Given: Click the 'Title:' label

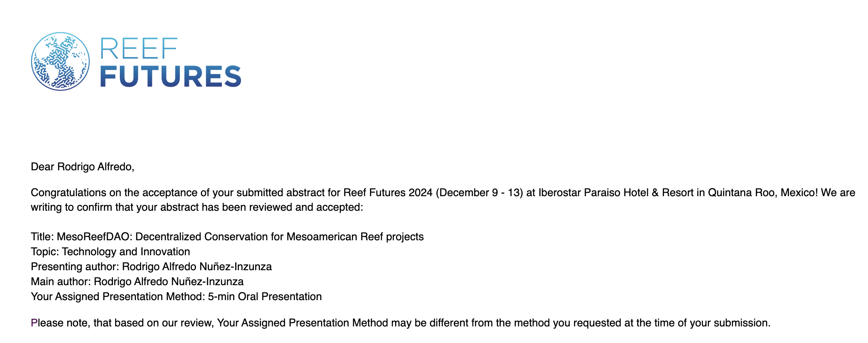Looking at the screenshot, I should pyautogui.click(x=42, y=237).
